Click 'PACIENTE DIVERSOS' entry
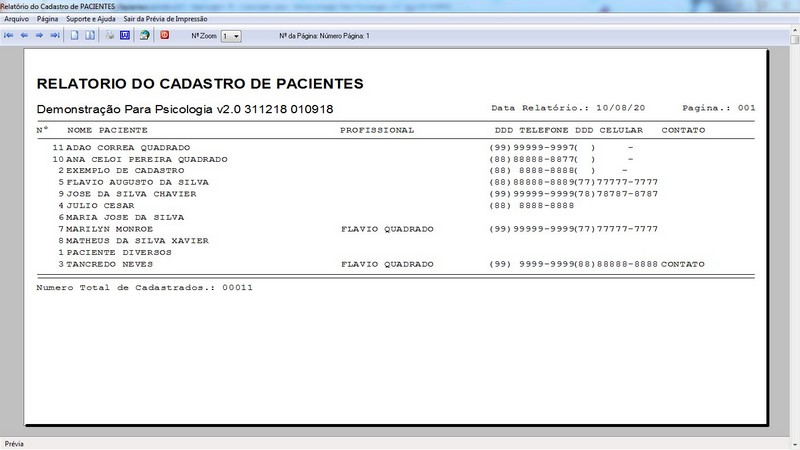800x450 pixels. click(119, 253)
